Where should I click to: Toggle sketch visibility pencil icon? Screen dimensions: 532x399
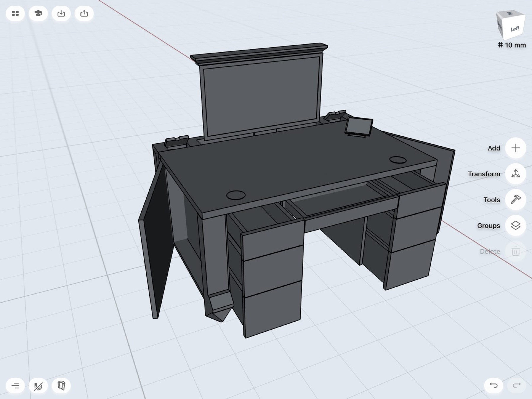coord(38,386)
